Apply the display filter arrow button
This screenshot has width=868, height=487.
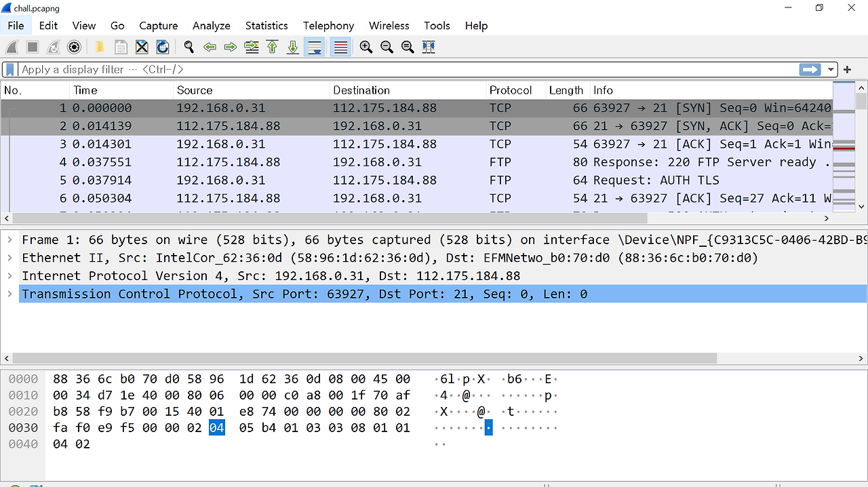pos(810,69)
